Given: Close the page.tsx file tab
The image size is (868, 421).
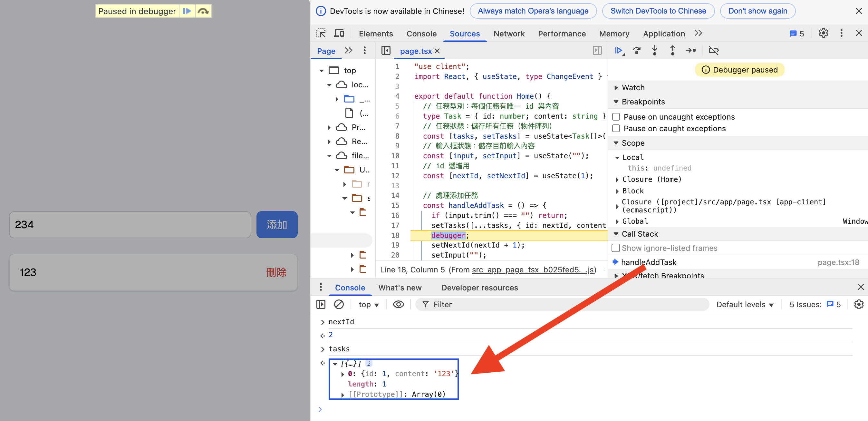Looking at the screenshot, I should (437, 51).
